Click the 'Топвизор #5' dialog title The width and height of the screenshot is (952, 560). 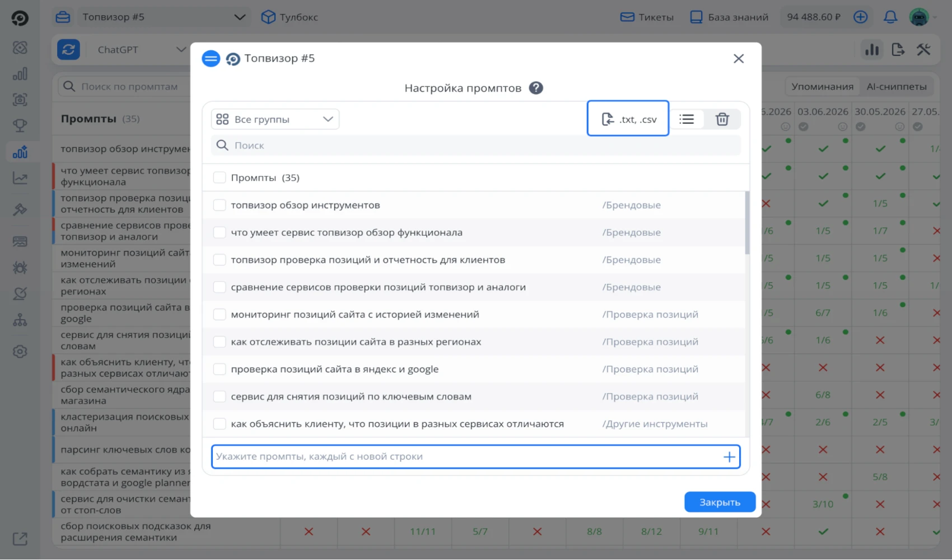279,58
